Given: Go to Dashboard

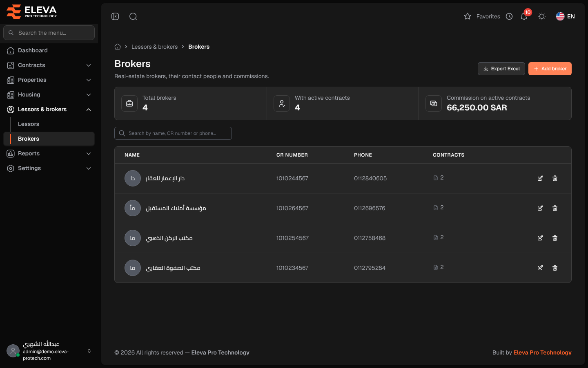Looking at the screenshot, I should (49, 50).
